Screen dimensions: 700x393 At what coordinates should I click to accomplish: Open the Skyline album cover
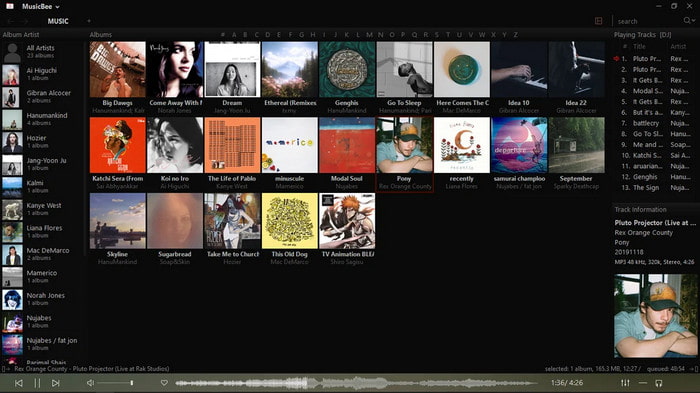coord(117,221)
